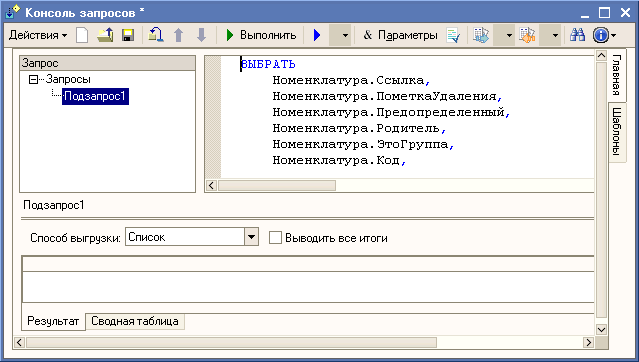The width and height of the screenshot is (639, 362).
Task: Click the new blank query icon
Action: [82, 35]
